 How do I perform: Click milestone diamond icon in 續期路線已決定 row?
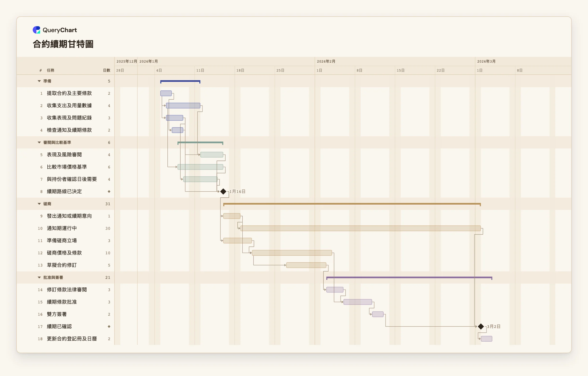pyautogui.click(x=109, y=191)
